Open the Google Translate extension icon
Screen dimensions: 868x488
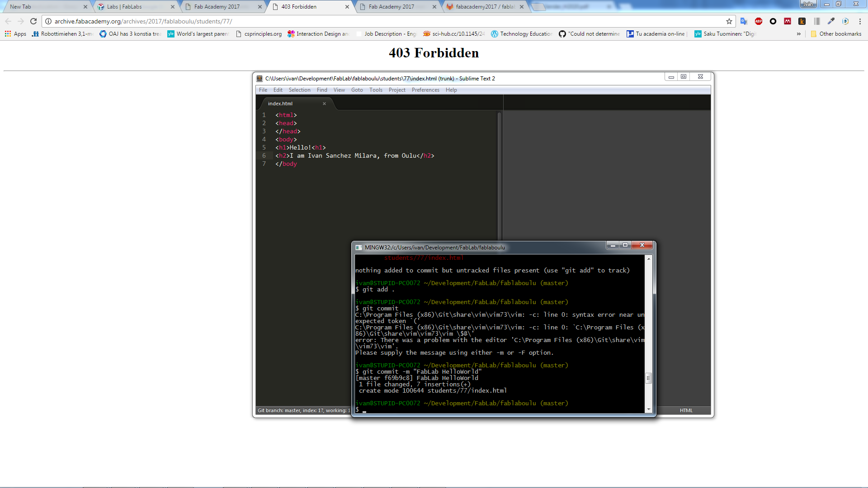coord(744,21)
